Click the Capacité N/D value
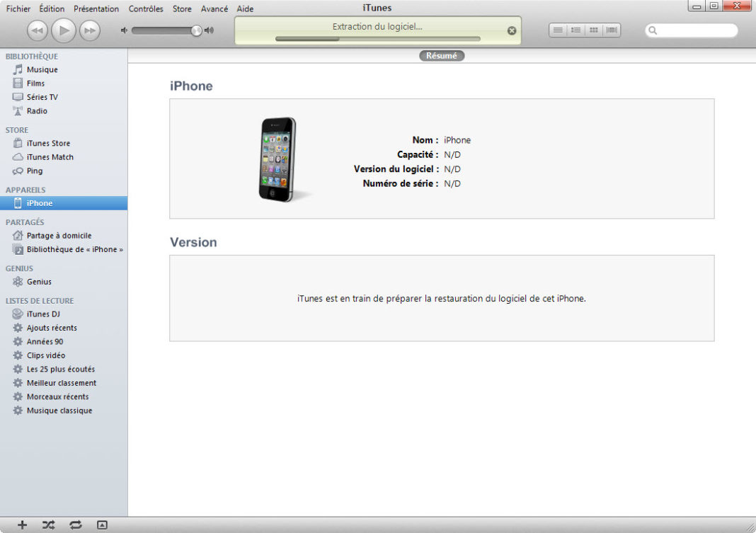The image size is (756, 533). point(452,155)
